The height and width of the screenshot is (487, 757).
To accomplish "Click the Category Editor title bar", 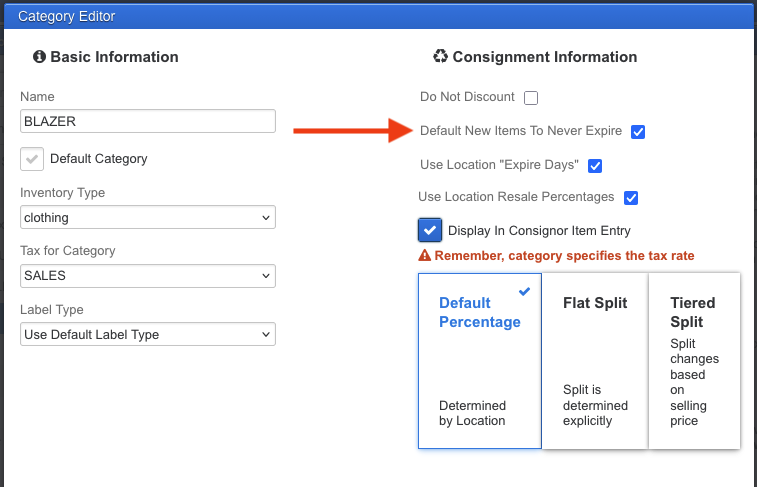I will point(378,16).
